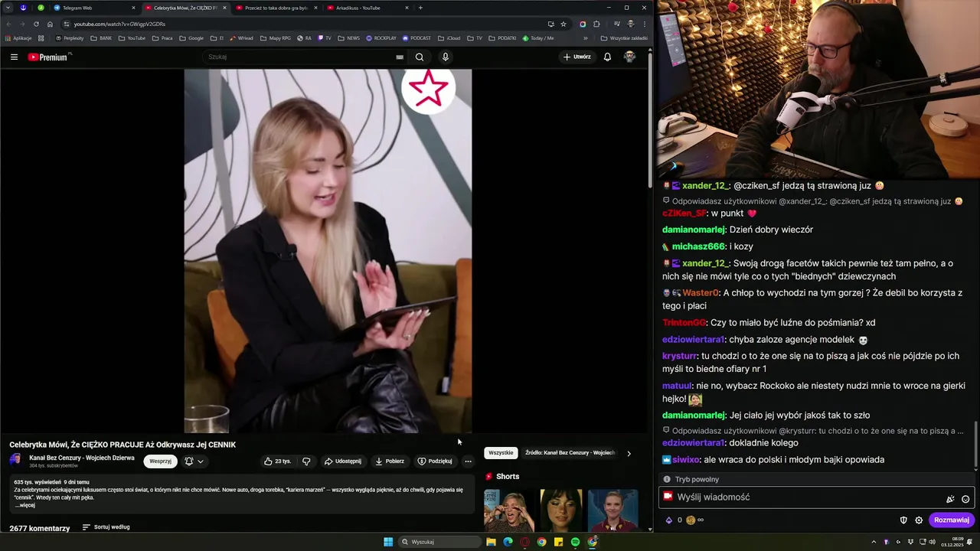Open the ROCKPLAY bookmark
The width and height of the screenshot is (980, 551).
click(381, 38)
